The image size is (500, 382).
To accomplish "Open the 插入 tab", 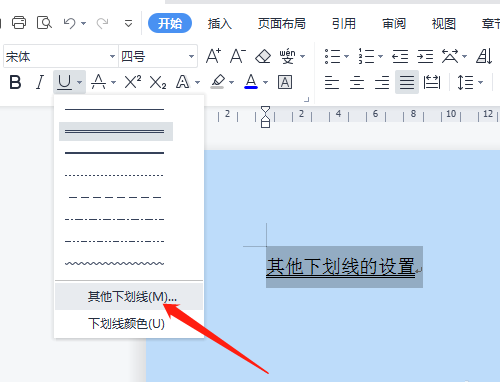I will [220, 24].
